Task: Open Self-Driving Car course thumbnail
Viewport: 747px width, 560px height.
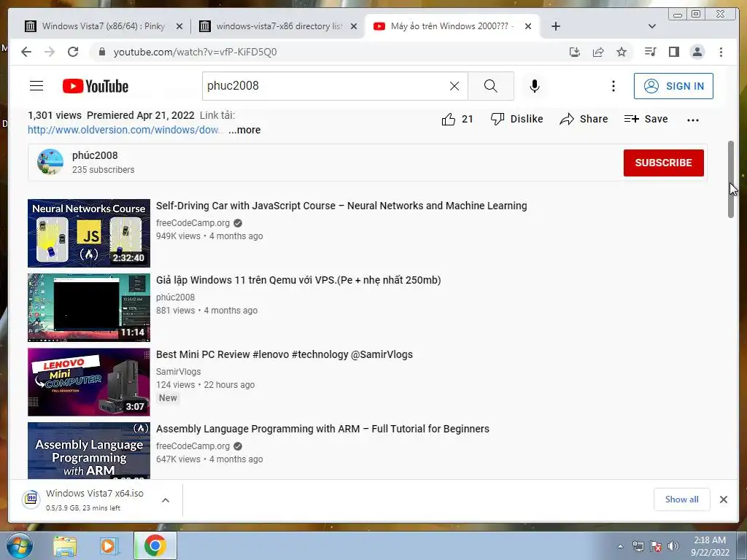Action: [88, 233]
